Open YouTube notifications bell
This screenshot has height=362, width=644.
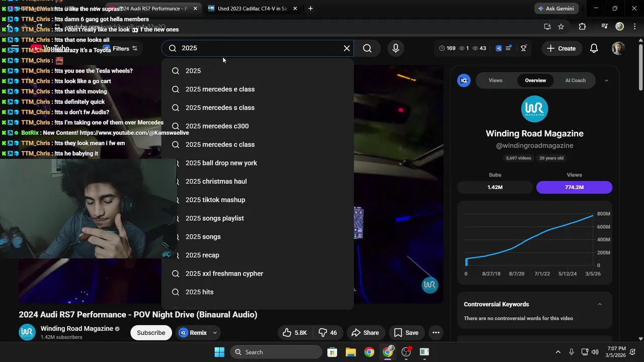594,48
